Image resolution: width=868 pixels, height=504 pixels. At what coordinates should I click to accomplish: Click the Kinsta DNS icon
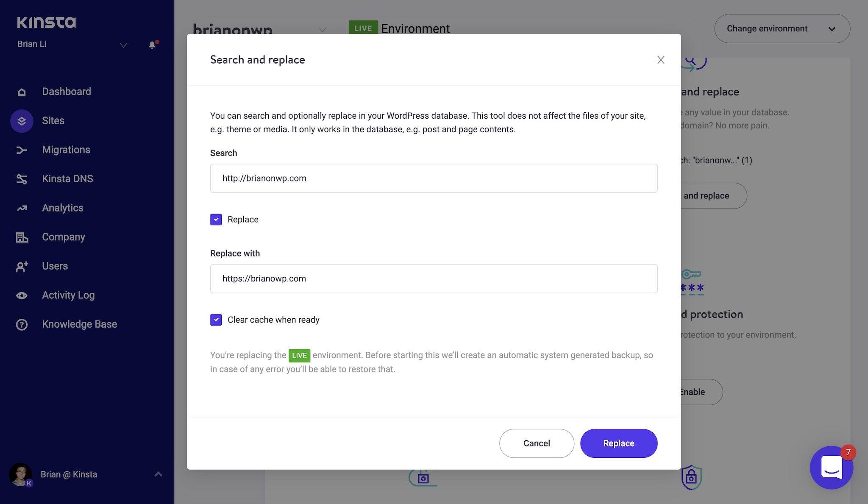(22, 179)
